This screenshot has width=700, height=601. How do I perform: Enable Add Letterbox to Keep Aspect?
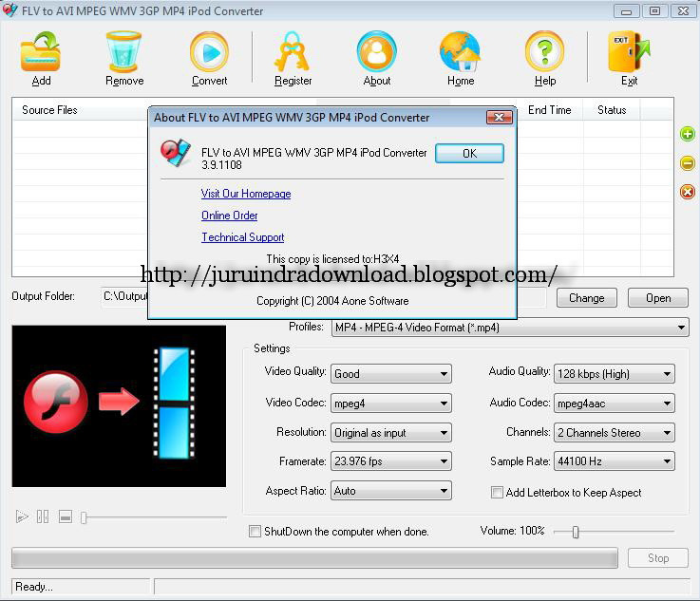[497, 492]
